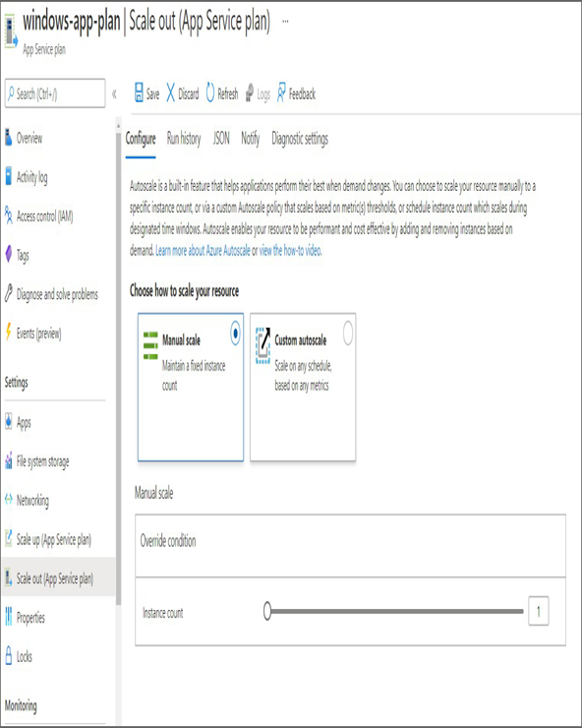Click the Feedback person icon
This screenshot has height=728, width=582.
click(x=281, y=92)
